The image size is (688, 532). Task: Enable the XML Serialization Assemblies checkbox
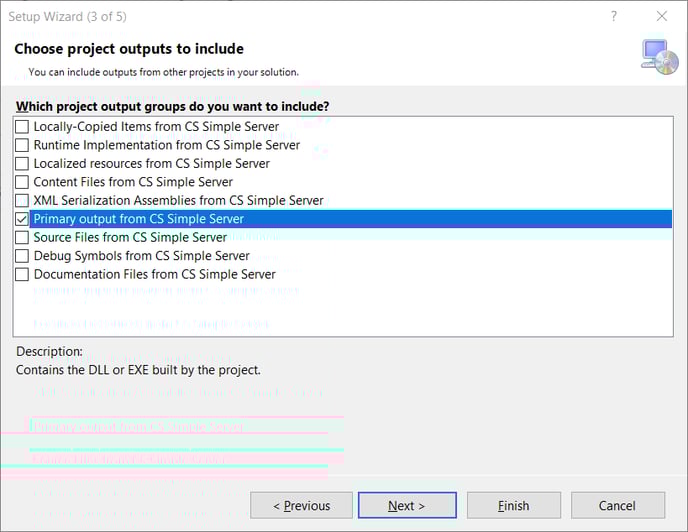(x=23, y=200)
